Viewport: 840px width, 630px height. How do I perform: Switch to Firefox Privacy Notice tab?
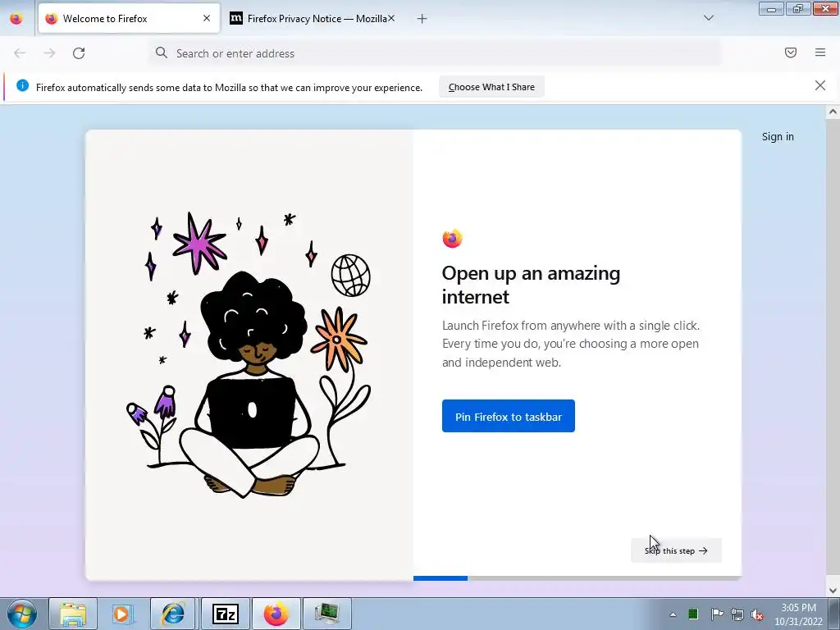pos(312,19)
